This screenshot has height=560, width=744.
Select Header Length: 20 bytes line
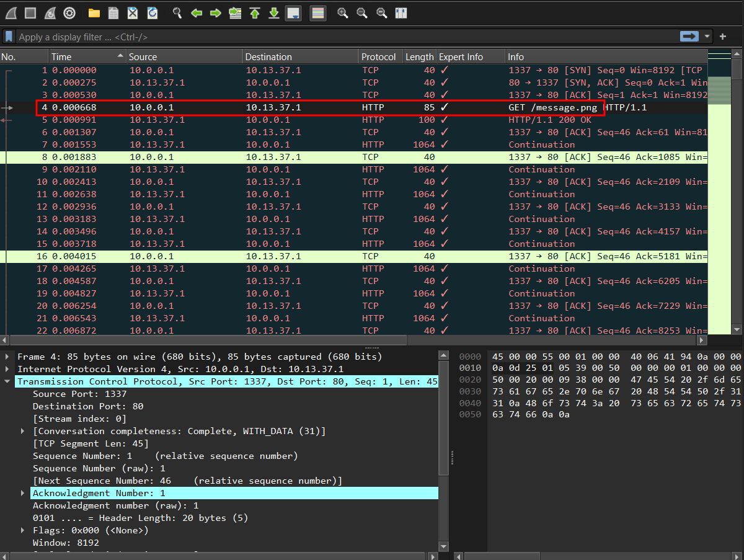(140, 518)
